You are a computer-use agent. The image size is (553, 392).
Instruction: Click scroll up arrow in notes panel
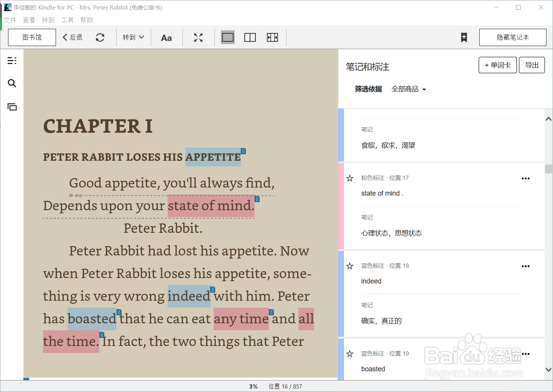click(x=549, y=119)
